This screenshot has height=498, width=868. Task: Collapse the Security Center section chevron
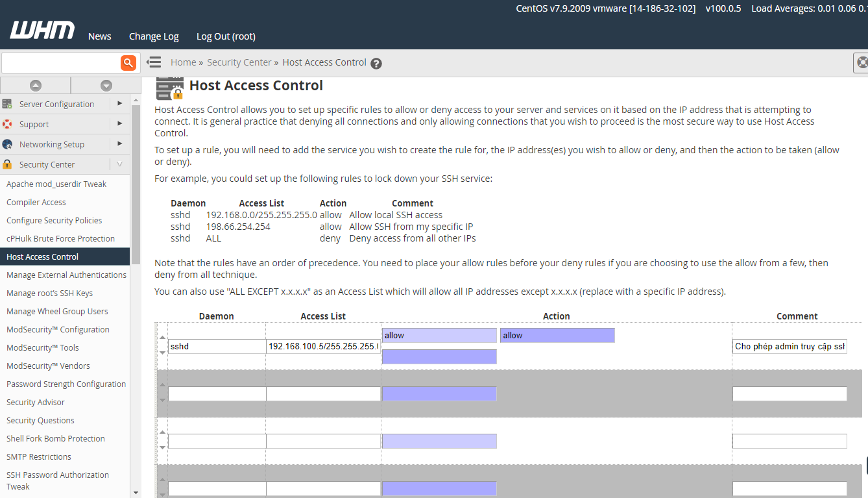[x=119, y=164]
